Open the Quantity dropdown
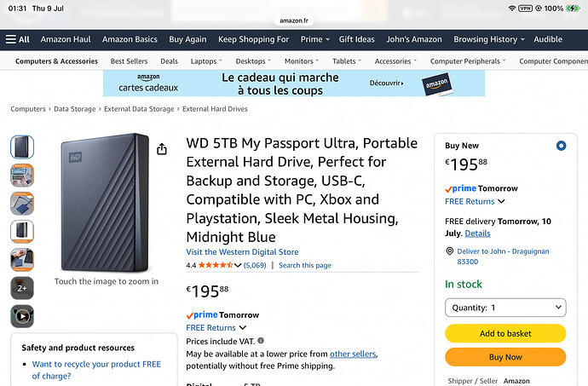The image size is (588, 386). click(505, 308)
